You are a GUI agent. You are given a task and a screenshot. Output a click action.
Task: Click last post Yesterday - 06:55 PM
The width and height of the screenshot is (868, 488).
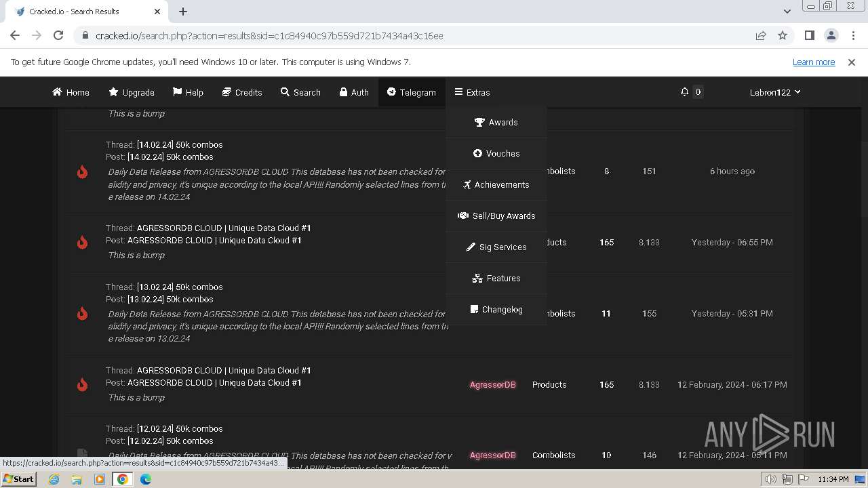coord(732,242)
